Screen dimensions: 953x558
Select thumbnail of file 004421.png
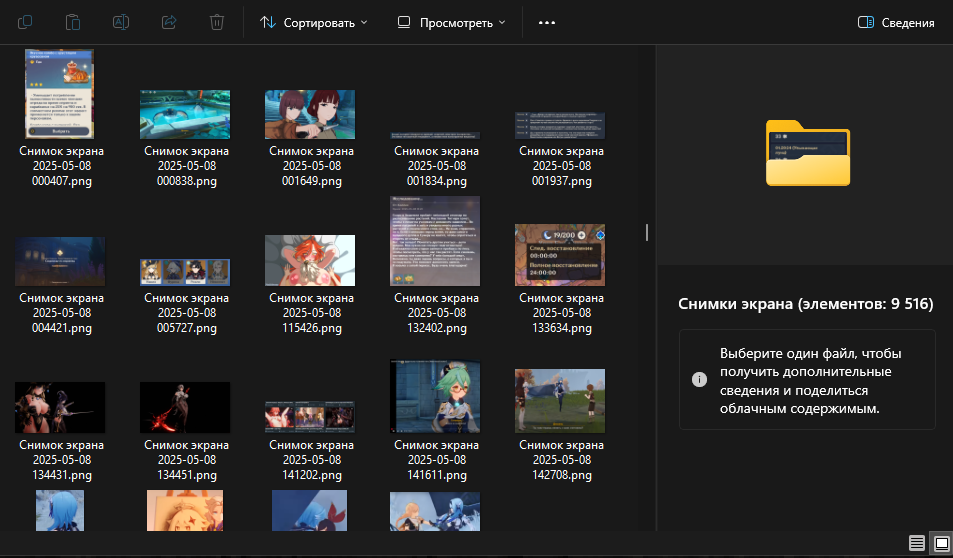coord(60,261)
